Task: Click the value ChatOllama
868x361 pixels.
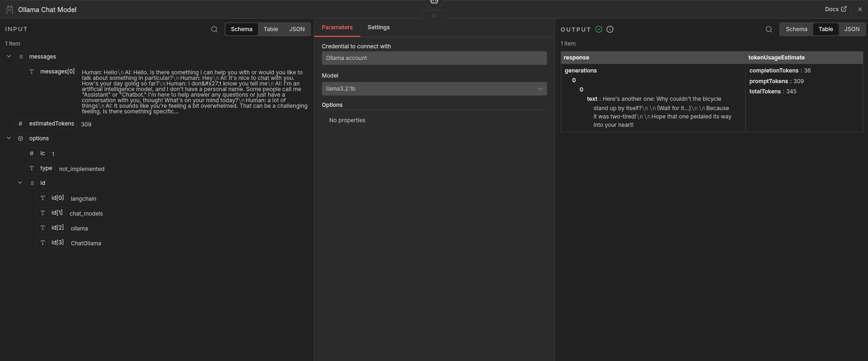Action: point(86,243)
